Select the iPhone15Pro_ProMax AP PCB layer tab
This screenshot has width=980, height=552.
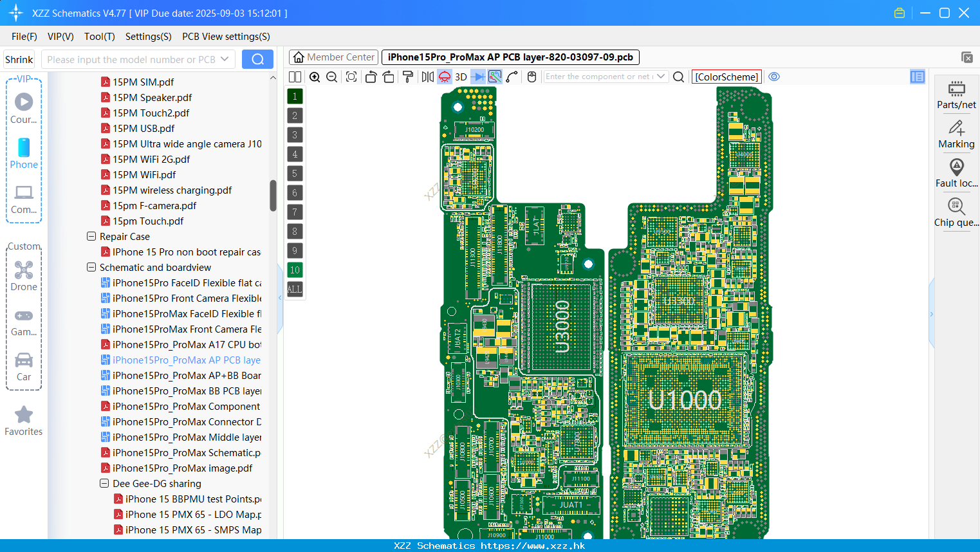pyautogui.click(x=510, y=57)
